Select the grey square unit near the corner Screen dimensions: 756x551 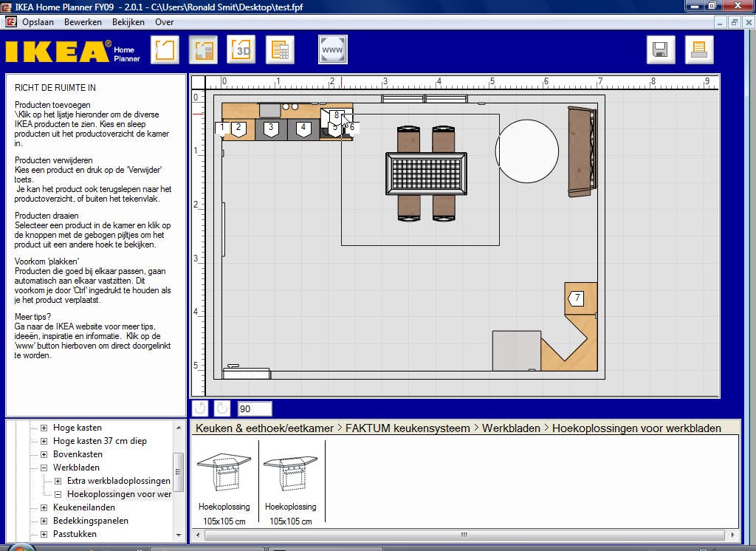pos(516,351)
